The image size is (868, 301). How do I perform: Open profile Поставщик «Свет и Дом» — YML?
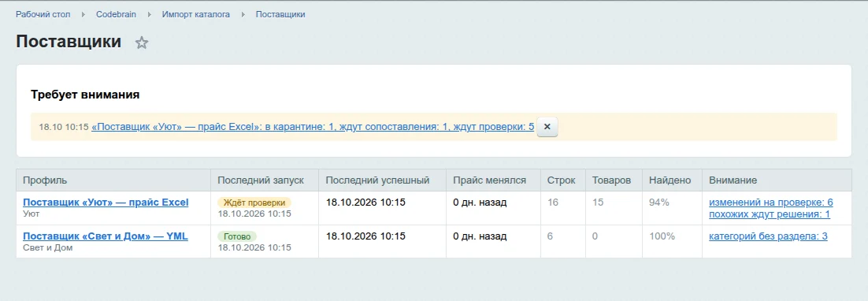coord(106,236)
